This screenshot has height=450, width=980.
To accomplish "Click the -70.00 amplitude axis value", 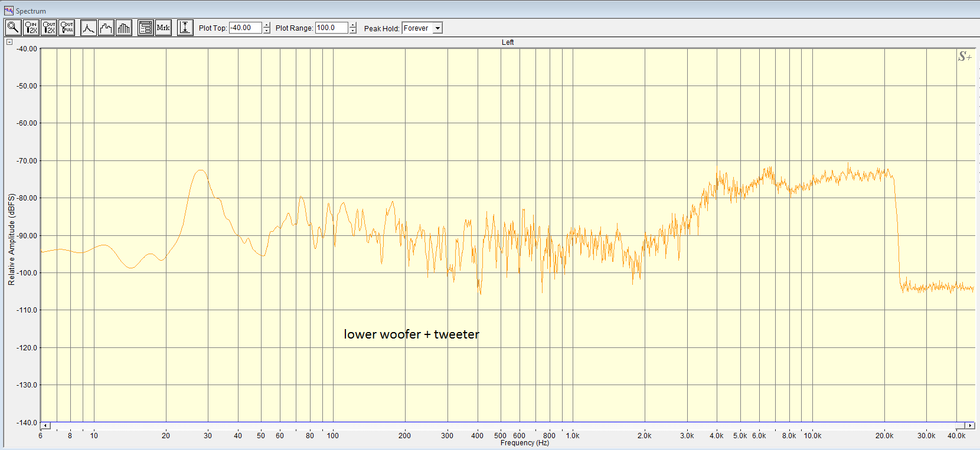I will (x=27, y=160).
